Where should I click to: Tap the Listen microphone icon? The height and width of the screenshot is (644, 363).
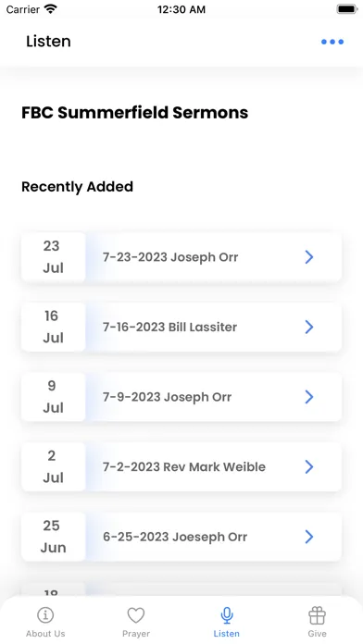coord(227,615)
